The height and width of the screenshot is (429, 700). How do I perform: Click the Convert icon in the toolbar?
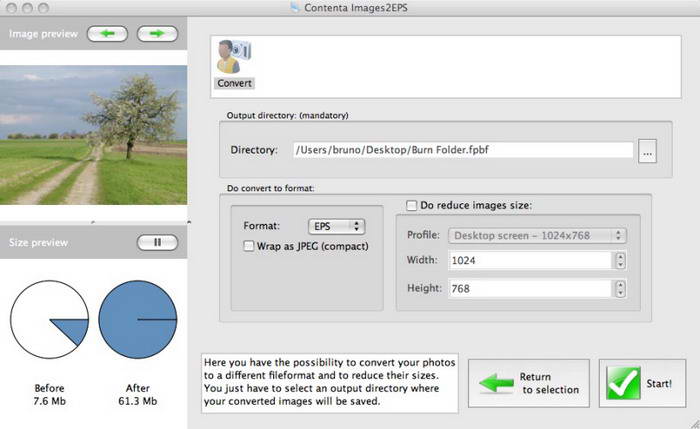[x=234, y=62]
